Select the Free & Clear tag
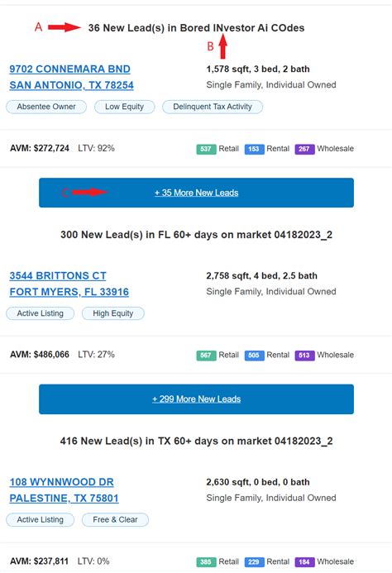 point(115,519)
